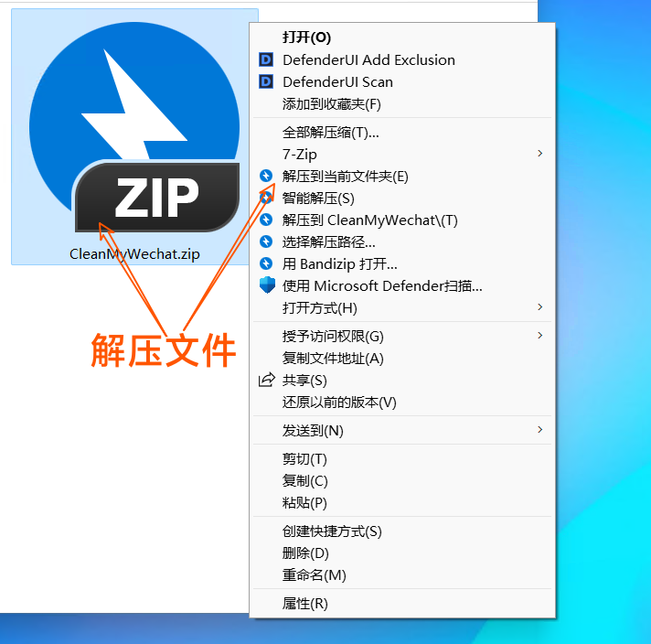Choose 共享(S) menu entry
This screenshot has height=644, width=651.
[x=402, y=381]
